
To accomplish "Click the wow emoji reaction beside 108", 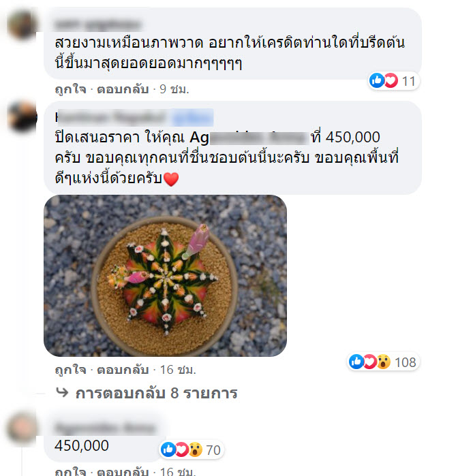I will pyautogui.click(x=383, y=362).
